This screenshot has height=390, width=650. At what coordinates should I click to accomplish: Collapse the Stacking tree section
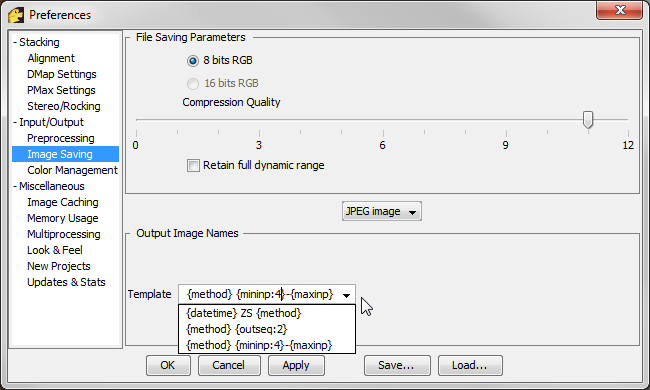tap(15, 42)
